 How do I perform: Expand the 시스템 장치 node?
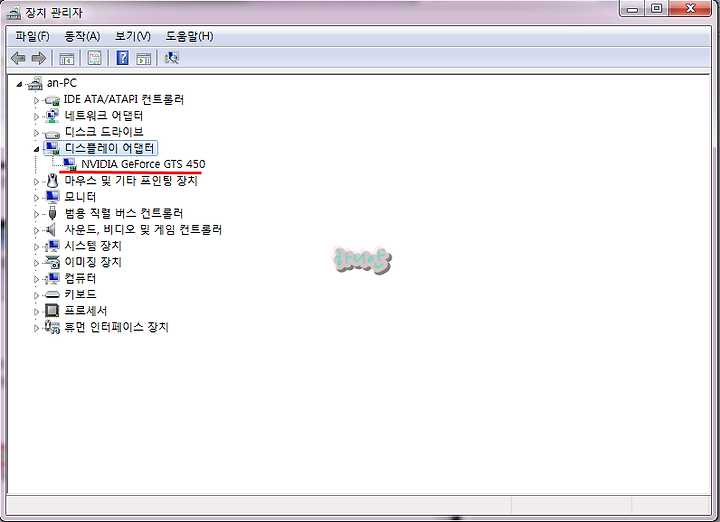[36, 247]
